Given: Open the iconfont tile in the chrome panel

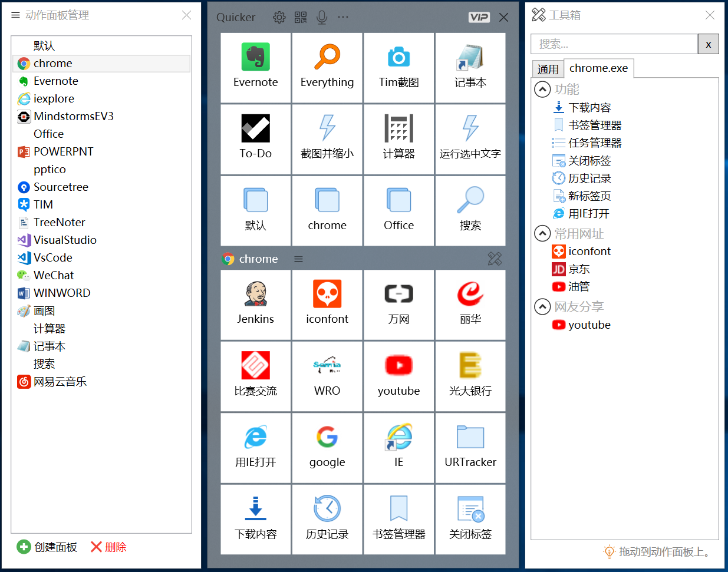Looking at the screenshot, I should [x=327, y=305].
